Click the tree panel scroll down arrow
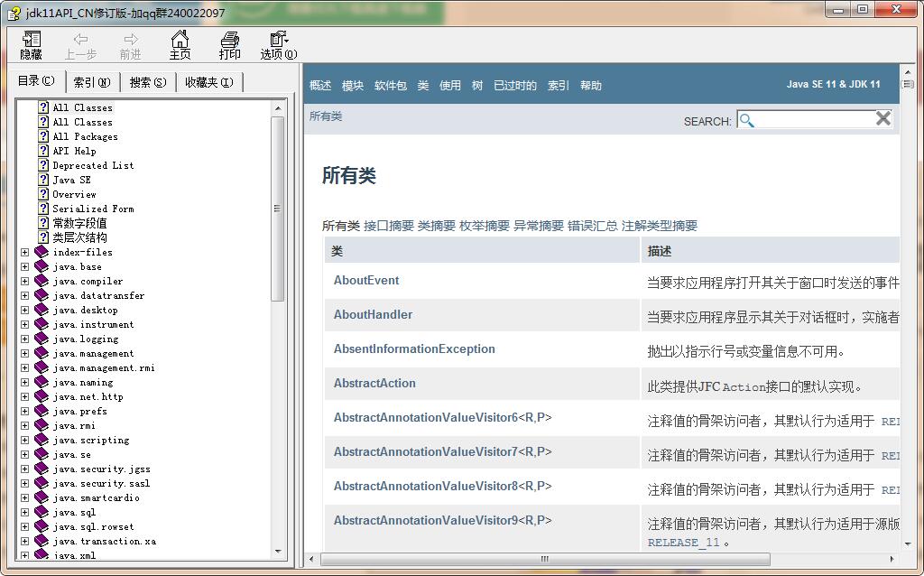 coord(278,552)
